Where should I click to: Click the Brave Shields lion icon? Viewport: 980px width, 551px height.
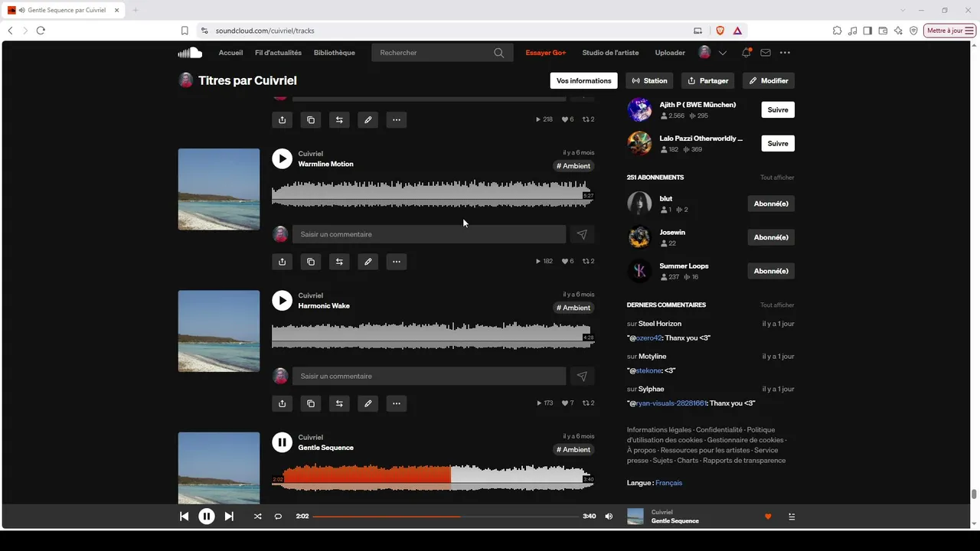[720, 31]
